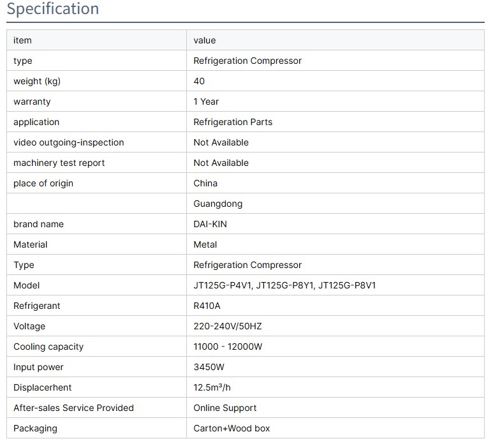
Task: Click the Online Support service value
Action: click(225, 408)
